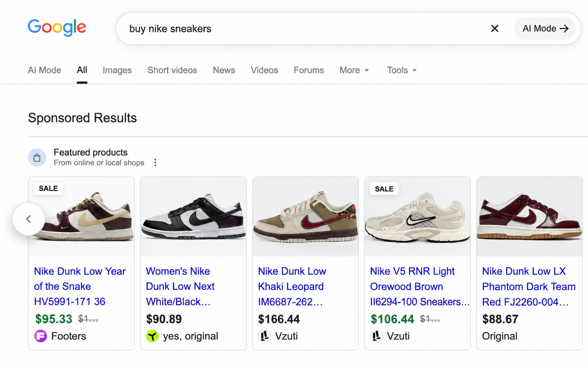588x367 pixels.
Task: Click the Footers store logo icon
Action: click(41, 336)
